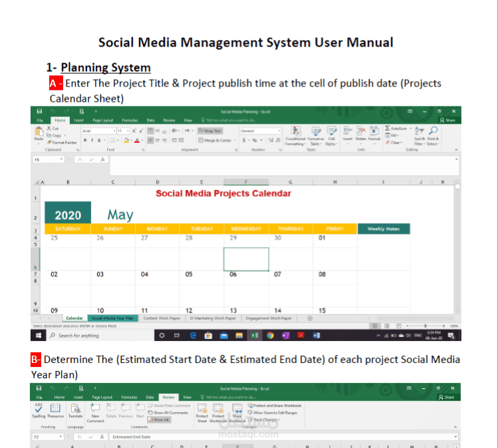
Task: Click the Save icon in upper Excel window
Action: click(x=39, y=111)
